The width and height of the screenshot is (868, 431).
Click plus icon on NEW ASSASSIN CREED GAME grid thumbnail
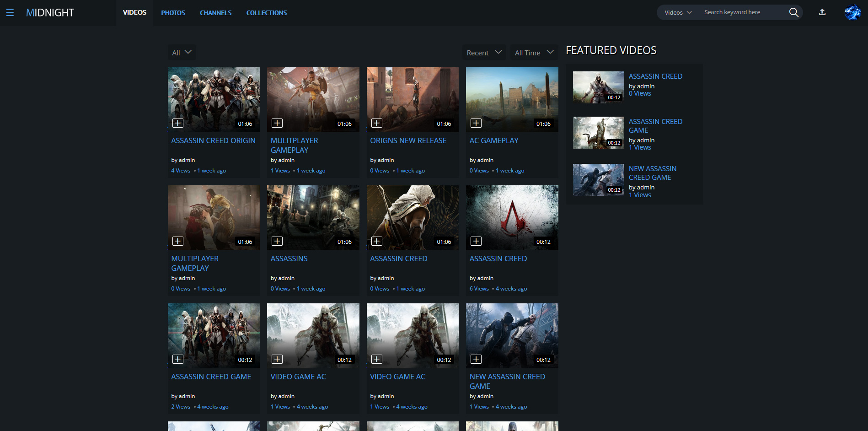point(476,359)
